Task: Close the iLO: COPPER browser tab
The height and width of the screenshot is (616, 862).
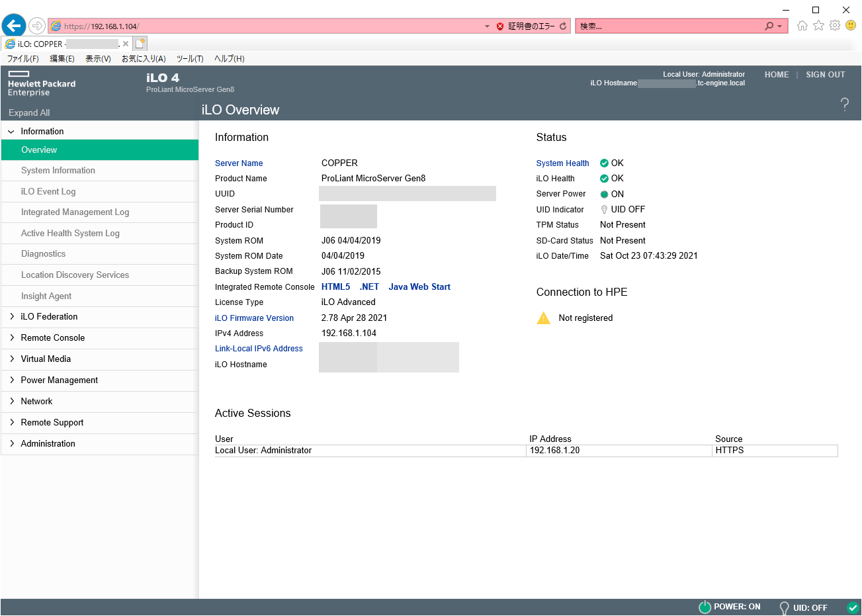Action: pyautogui.click(x=126, y=44)
